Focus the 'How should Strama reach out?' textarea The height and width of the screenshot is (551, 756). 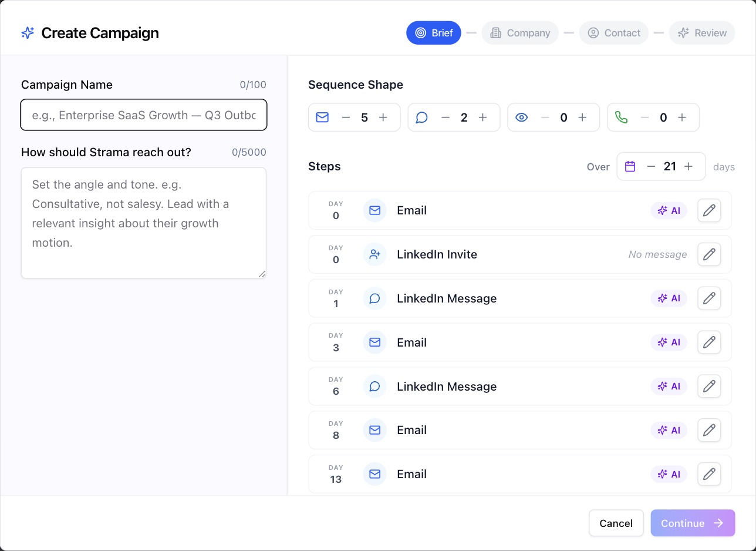[144, 223]
